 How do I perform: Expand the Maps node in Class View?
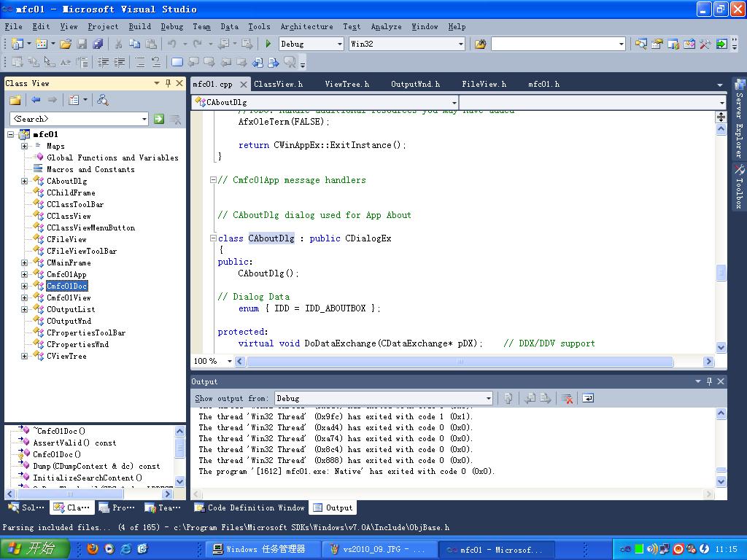[x=24, y=146]
